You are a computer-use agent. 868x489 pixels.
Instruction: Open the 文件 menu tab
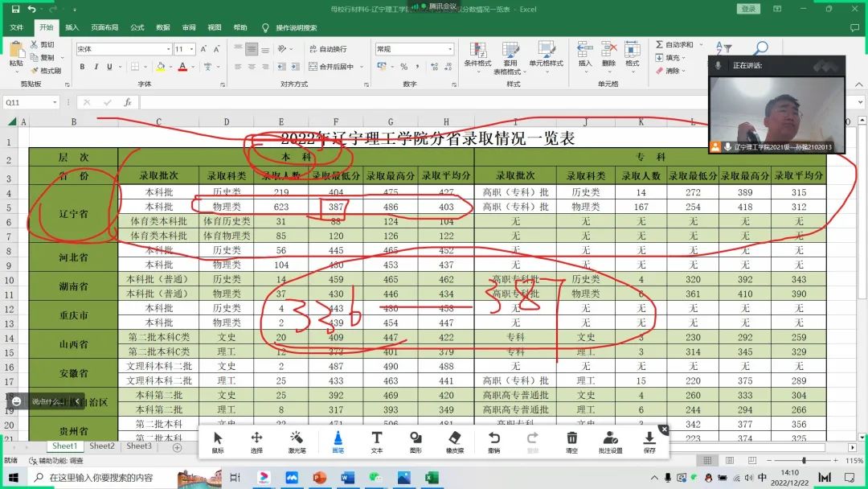click(x=17, y=27)
